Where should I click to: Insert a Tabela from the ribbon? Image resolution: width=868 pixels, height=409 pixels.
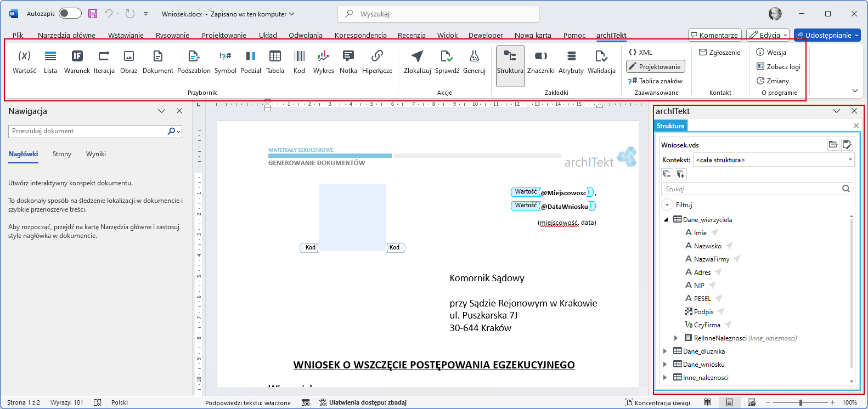(275, 61)
